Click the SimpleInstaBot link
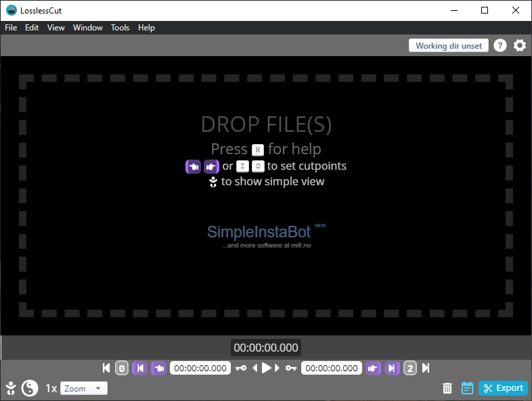The height and width of the screenshot is (401, 532). tap(259, 232)
